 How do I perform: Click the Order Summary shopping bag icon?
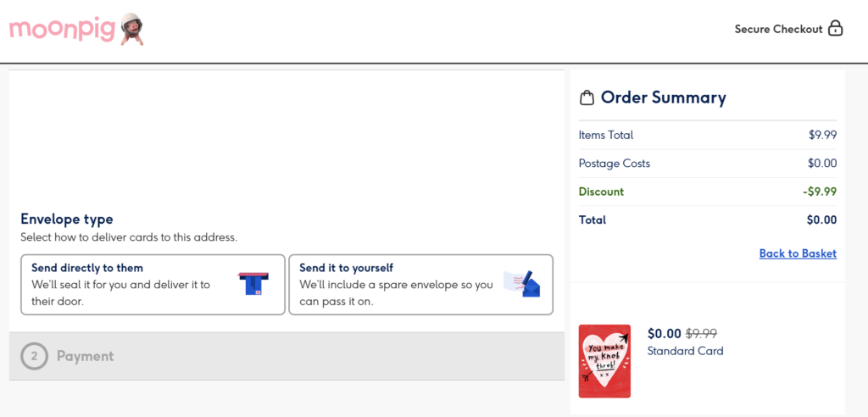click(x=587, y=98)
